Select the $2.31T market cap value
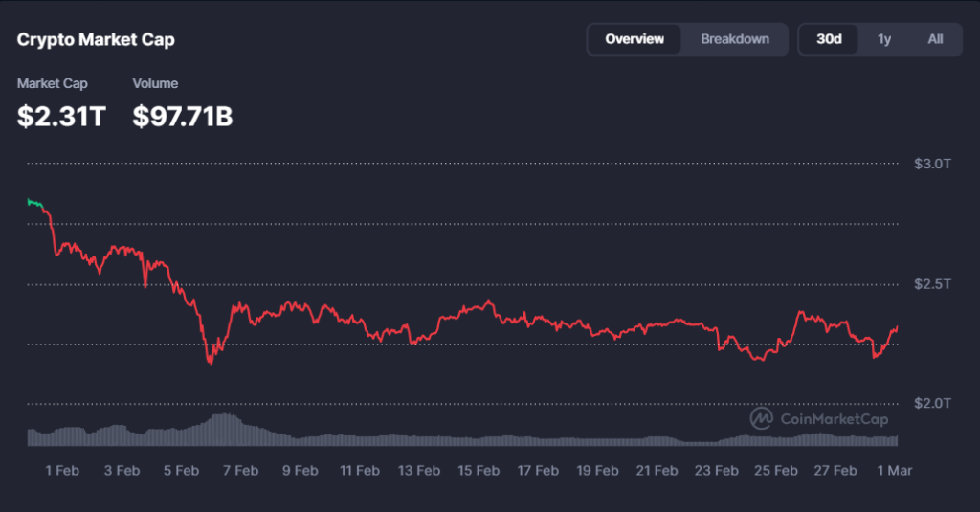 pyautogui.click(x=61, y=117)
